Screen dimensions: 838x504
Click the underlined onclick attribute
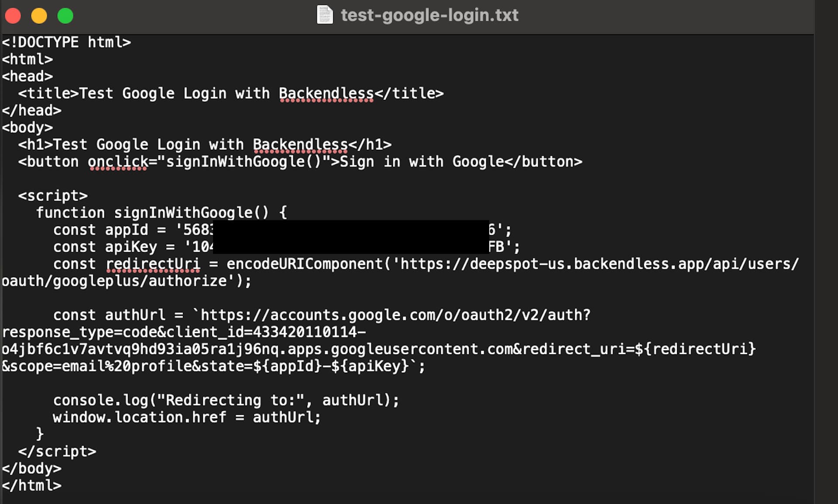pyautogui.click(x=118, y=162)
